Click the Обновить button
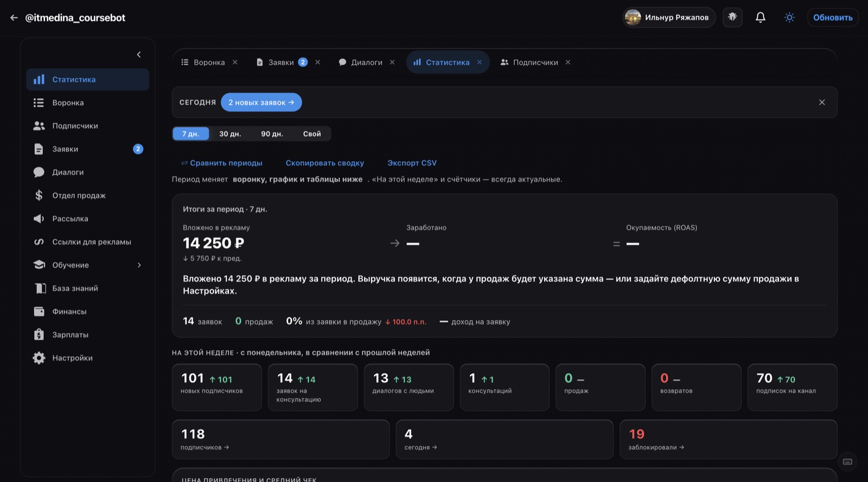The image size is (868, 482). 833,17
